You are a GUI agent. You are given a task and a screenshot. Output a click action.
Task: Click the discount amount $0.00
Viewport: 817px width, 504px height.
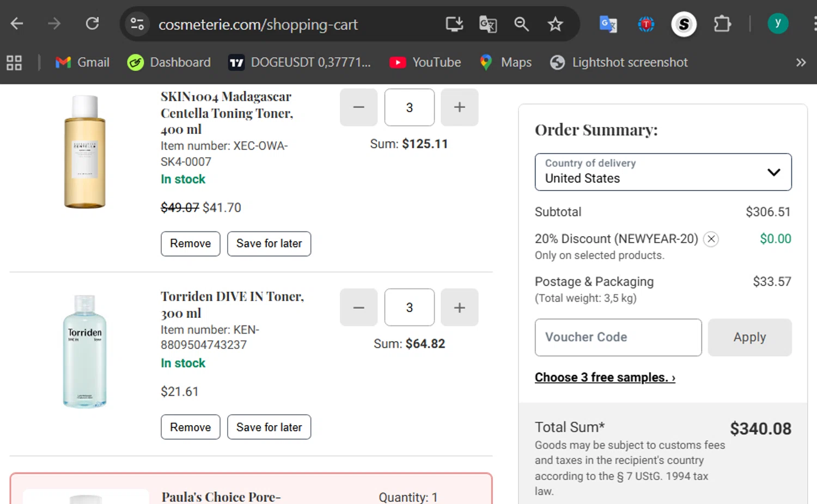click(x=776, y=238)
